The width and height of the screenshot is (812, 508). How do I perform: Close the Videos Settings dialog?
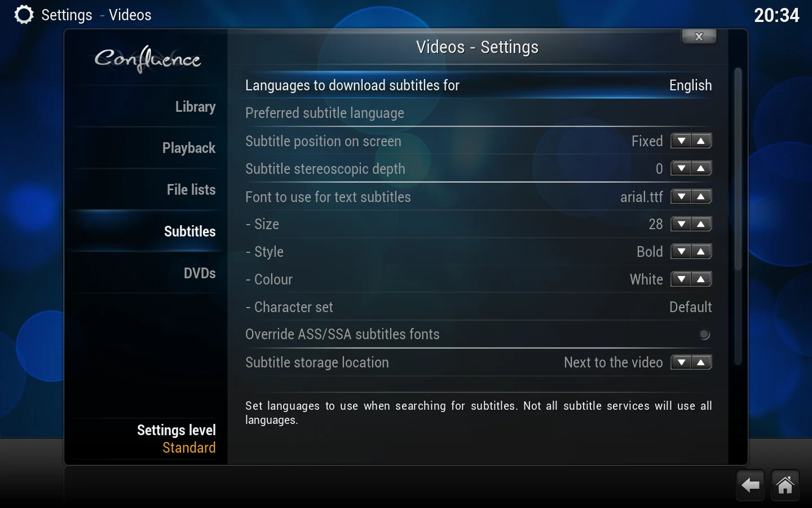(699, 37)
